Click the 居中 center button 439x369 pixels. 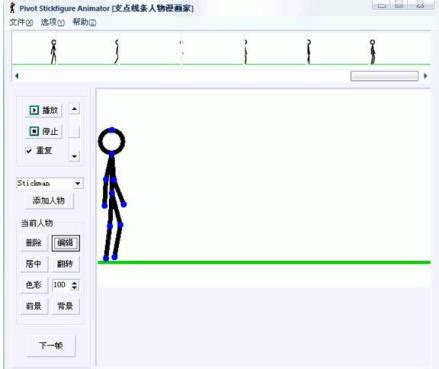click(34, 264)
